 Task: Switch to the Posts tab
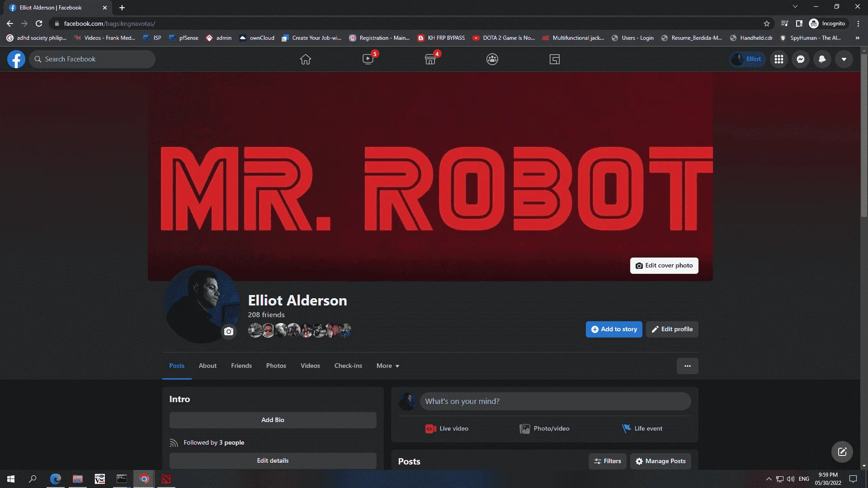pyautogui.click(x=177, y=366)
